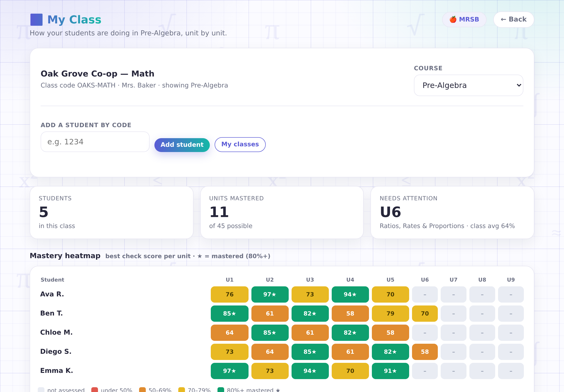This screenshot has height=392, width=564.
Task: Click Ava R.'s unassessed U6 cell
Action: point(425,294)
